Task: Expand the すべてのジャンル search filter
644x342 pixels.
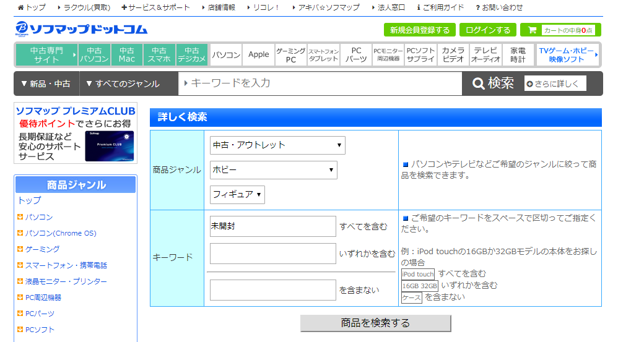Action: 123,84
